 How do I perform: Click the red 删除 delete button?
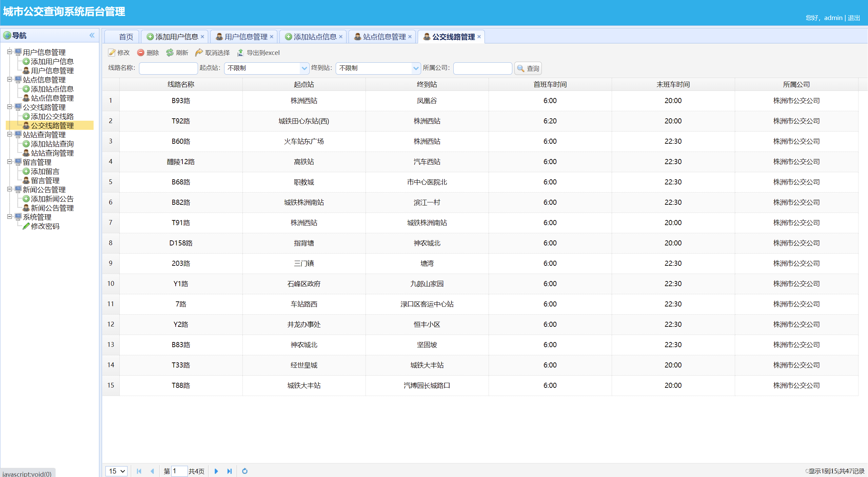[148, 53]
